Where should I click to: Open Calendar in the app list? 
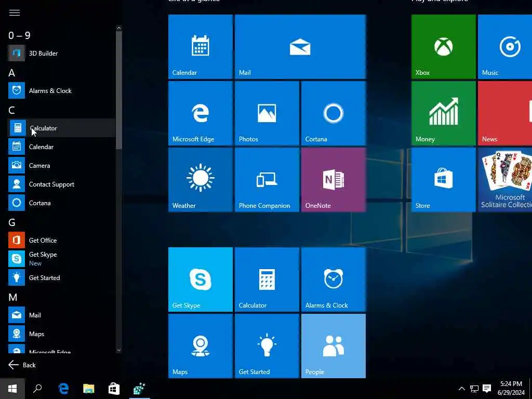click(x=61, y=147)
